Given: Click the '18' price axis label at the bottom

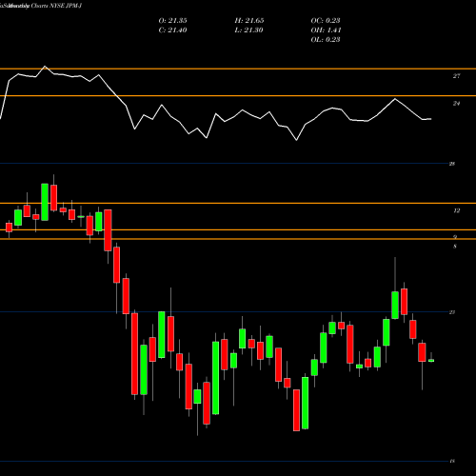Looking at the screenshot, I should [x=452, y=461].
